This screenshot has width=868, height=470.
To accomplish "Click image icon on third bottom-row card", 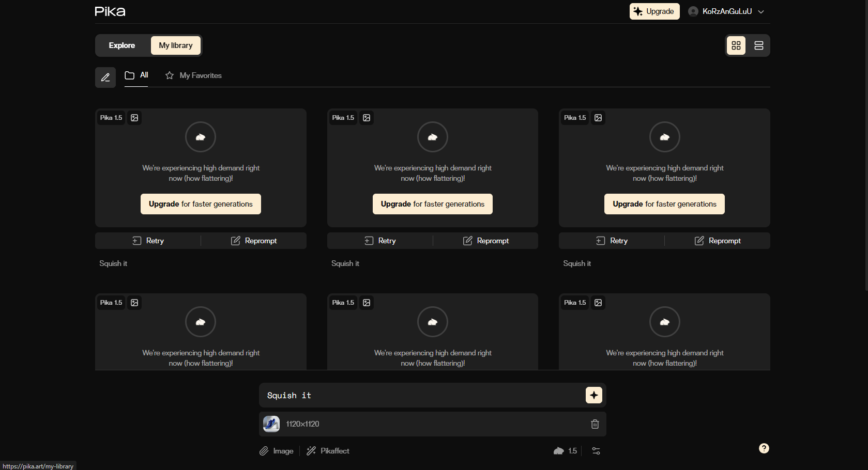I will (x=598, y=303).
